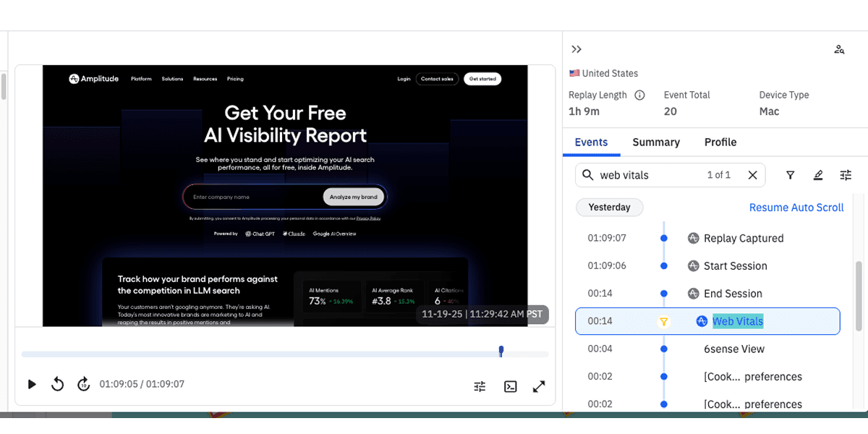Click the yellow filter icon beside Web Vitals
The width and height of the screenshot is (868, 434).
(x=664, y=321)
